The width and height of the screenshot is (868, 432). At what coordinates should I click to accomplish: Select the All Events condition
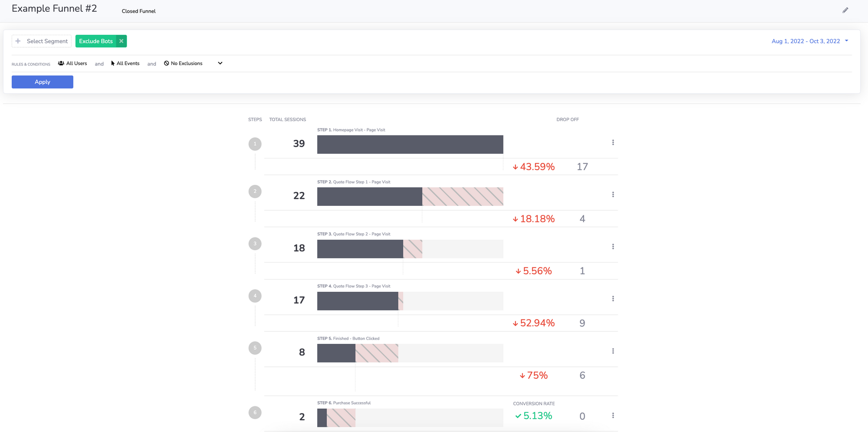[125, 63]
